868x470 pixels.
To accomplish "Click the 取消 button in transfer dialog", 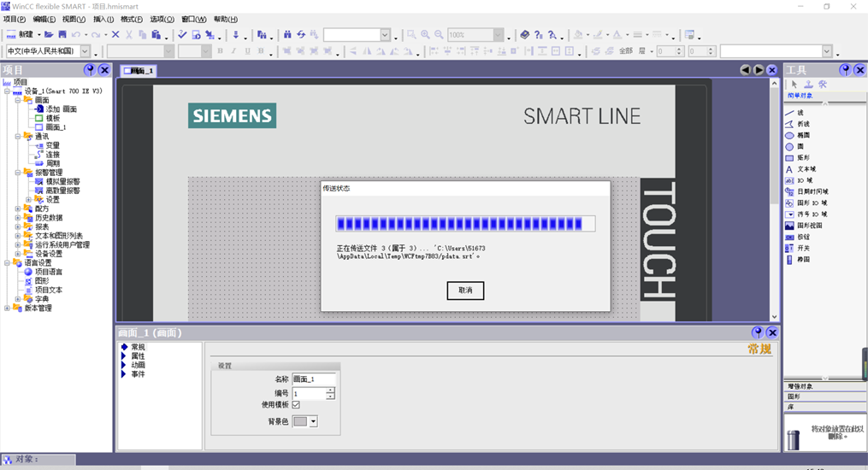I will point(465,291).
